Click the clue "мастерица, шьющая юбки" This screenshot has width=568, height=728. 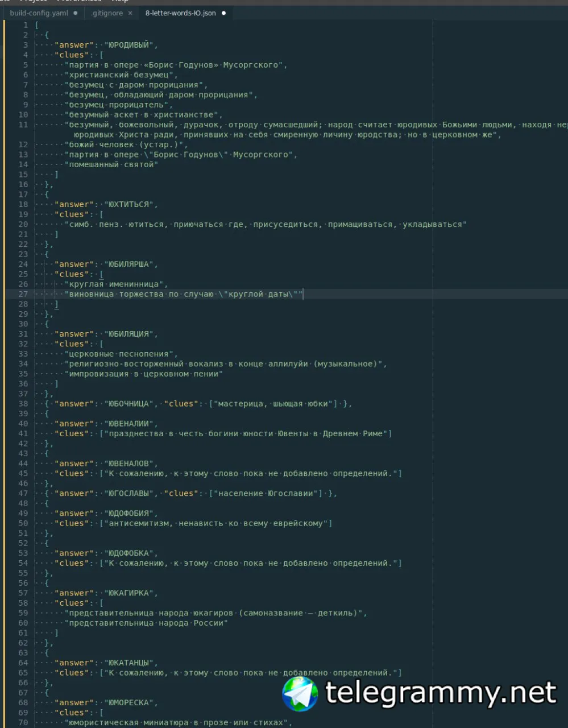click(x=273, y=403)
